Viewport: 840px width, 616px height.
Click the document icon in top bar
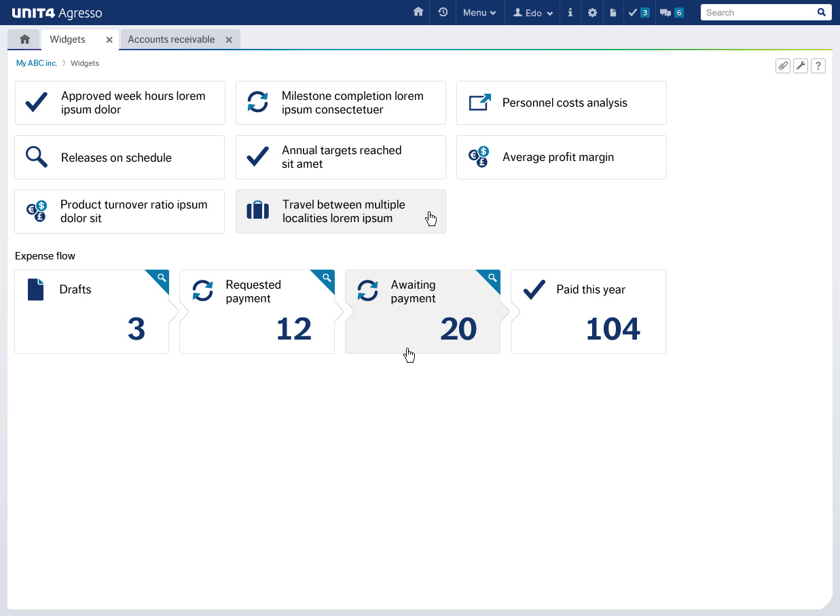point(613,12)
